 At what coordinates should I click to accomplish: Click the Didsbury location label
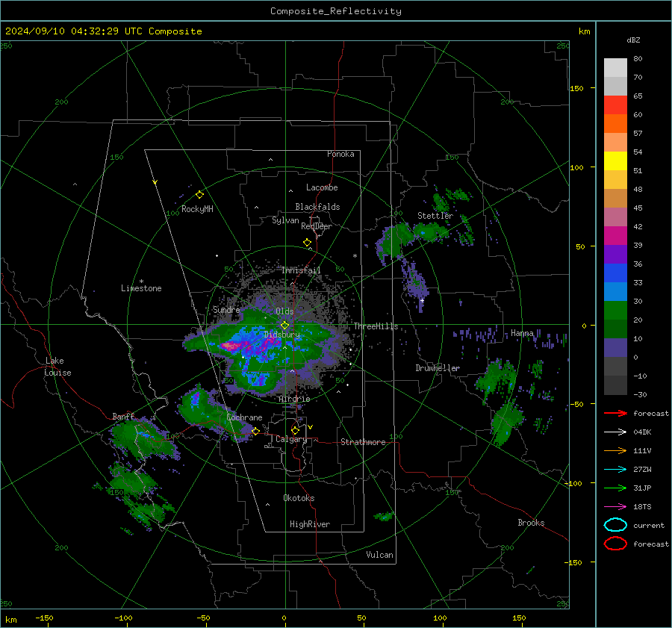click(x=281, y=335)
